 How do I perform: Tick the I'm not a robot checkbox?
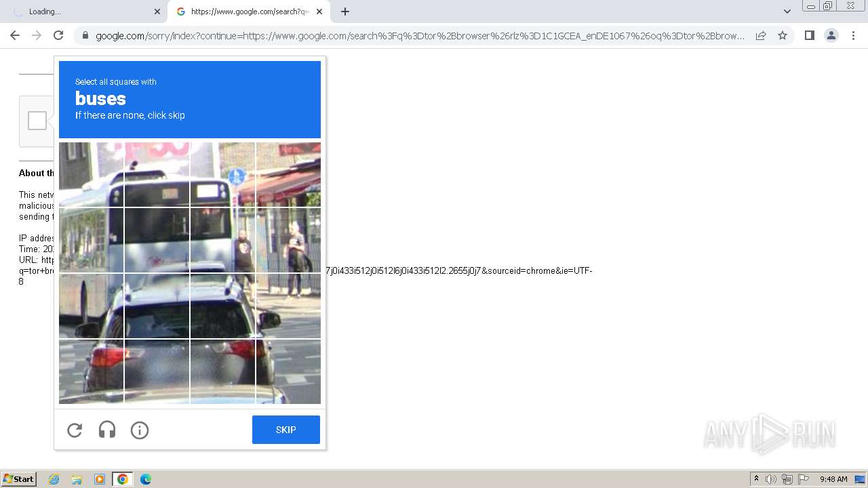(x=37, y=121)
